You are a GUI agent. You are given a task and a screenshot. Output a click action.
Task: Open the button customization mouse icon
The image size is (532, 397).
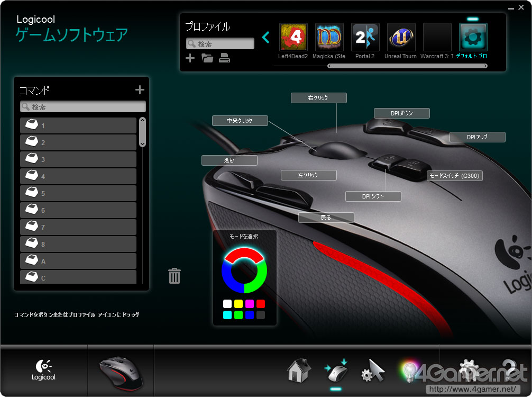(x=336, y=370)
